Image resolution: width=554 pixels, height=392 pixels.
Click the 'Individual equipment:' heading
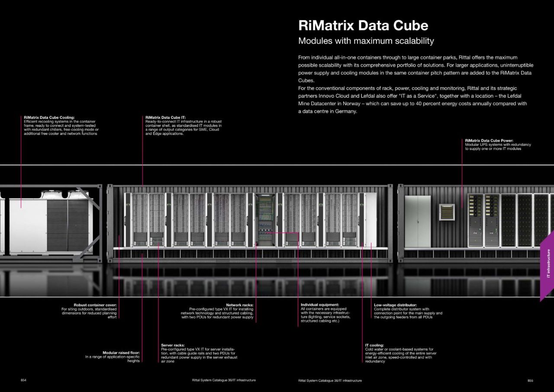[x=320, y=305]
